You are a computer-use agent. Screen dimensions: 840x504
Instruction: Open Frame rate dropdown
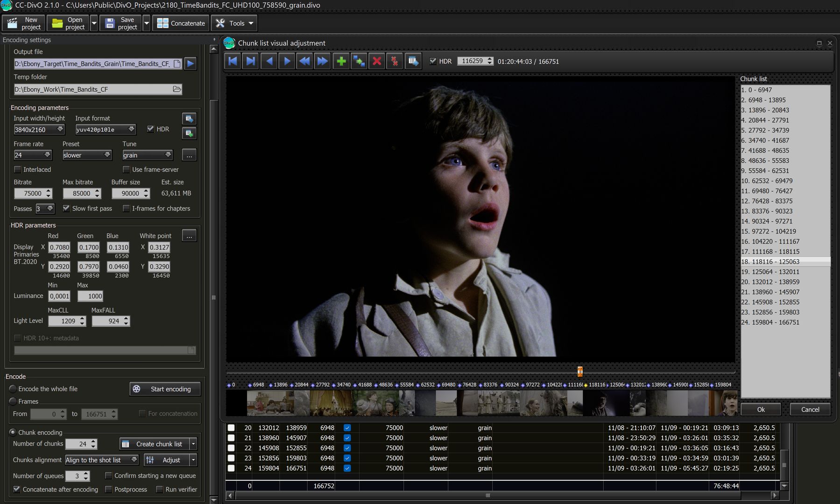pyautogui.click(x=33, y=155)
